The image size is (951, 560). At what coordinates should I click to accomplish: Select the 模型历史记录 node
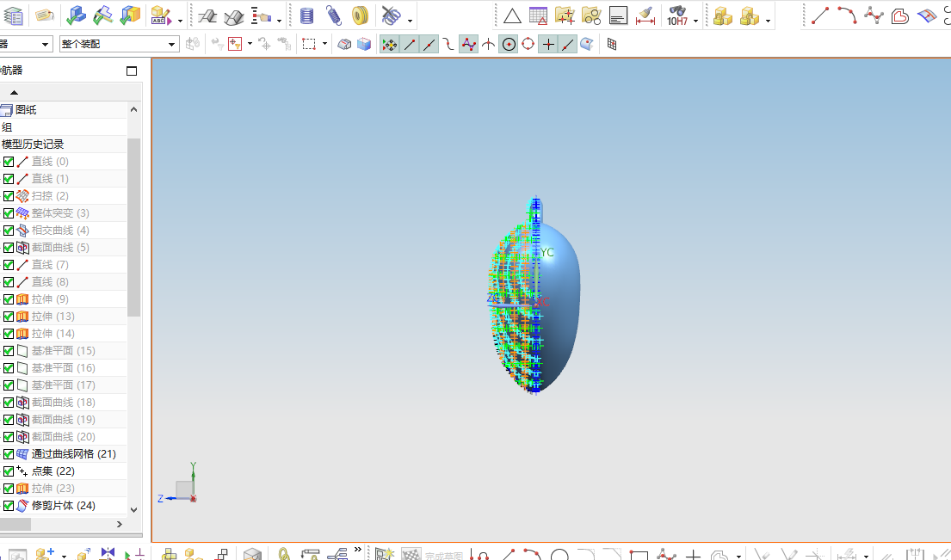pyautogui.click(x=33, y=145)
